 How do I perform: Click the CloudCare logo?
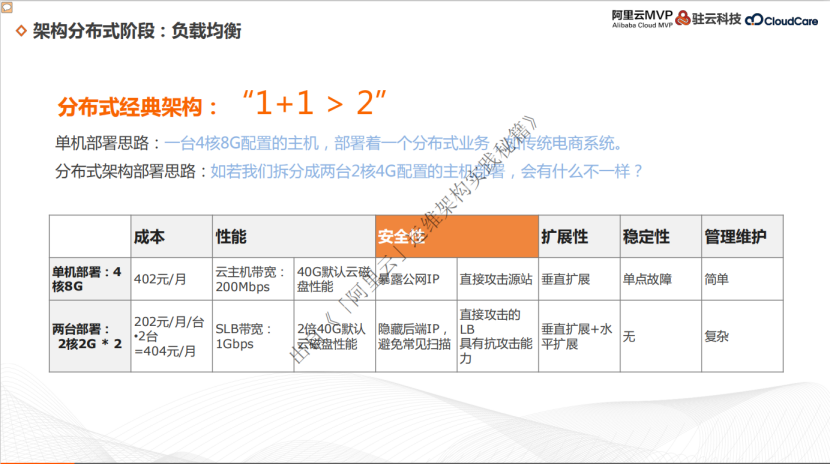pyautogui.click(x=781, y=21)
